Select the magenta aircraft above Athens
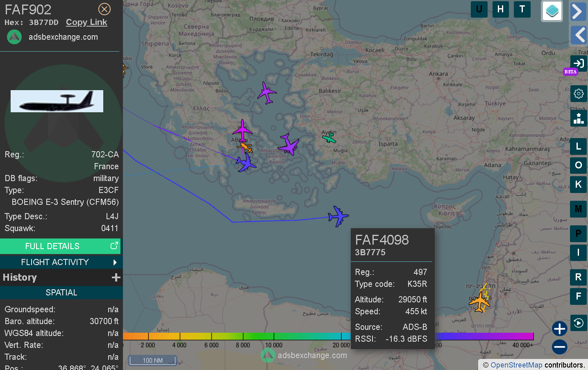588x370 pixels. pyautogui.click(x=243, y=131)
